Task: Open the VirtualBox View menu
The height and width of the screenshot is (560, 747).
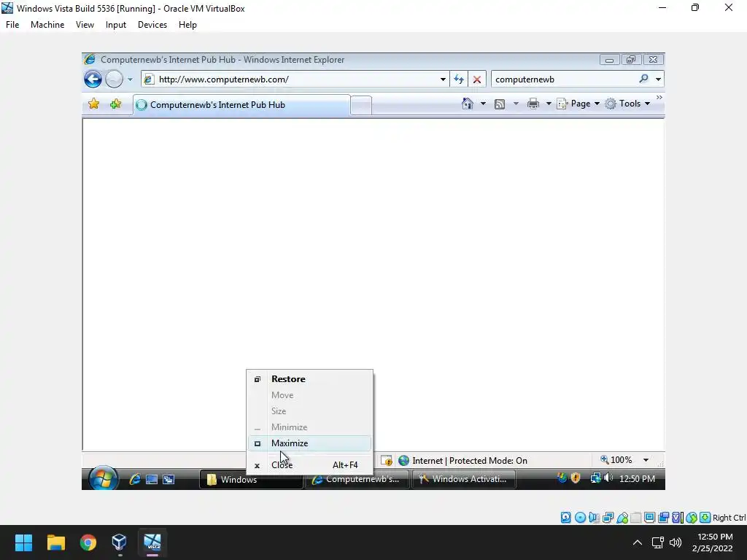Action: point(85,25)
